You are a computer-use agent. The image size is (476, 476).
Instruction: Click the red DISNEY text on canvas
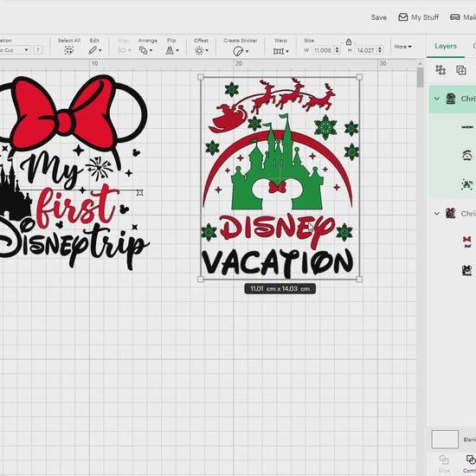pyautogui.click(x=277, y=231)
